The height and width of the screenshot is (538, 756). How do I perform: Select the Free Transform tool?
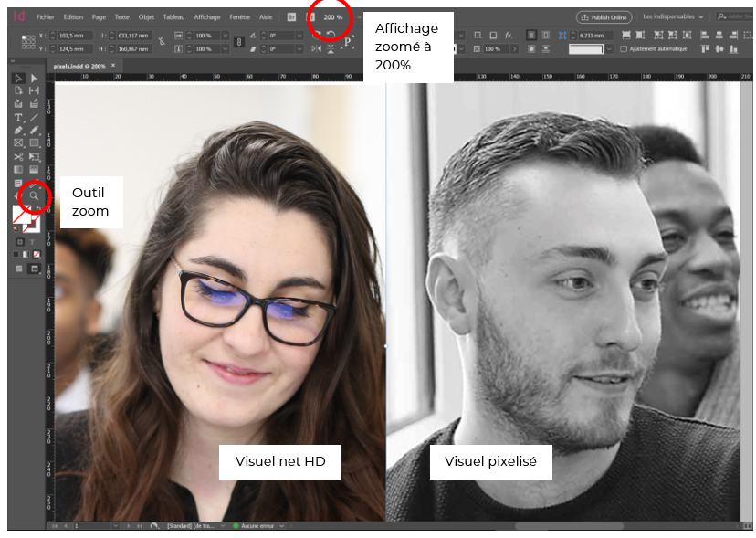tap(34, 157)
